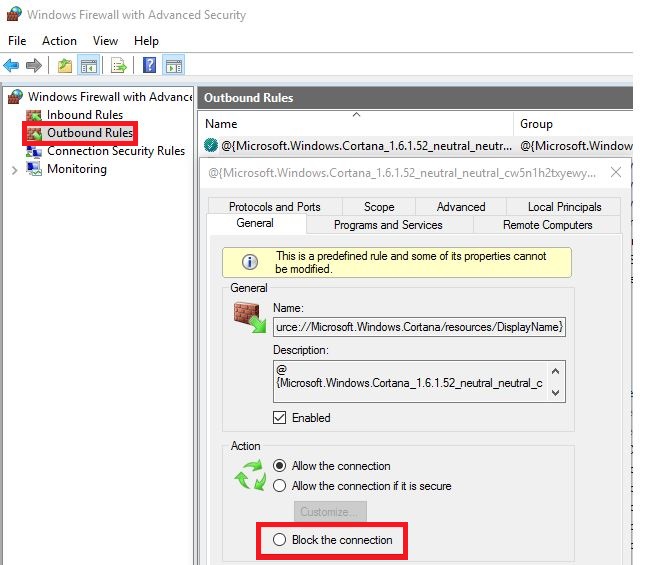Click the Connection Security Rules icon
This screenshot has width=670, height=565.
(x=34, y=151)
